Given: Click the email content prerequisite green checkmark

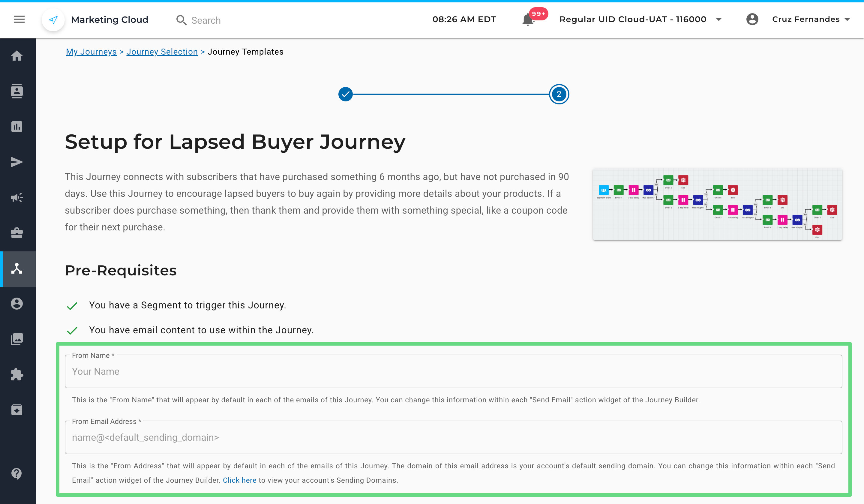Looking at the screenshot, I should click(72, 331).
